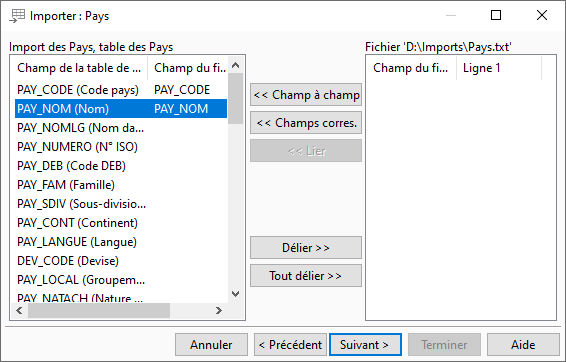Cancel the import with Annuler
The height and width of the screenshot is (362, 566).
coord(212,345)
